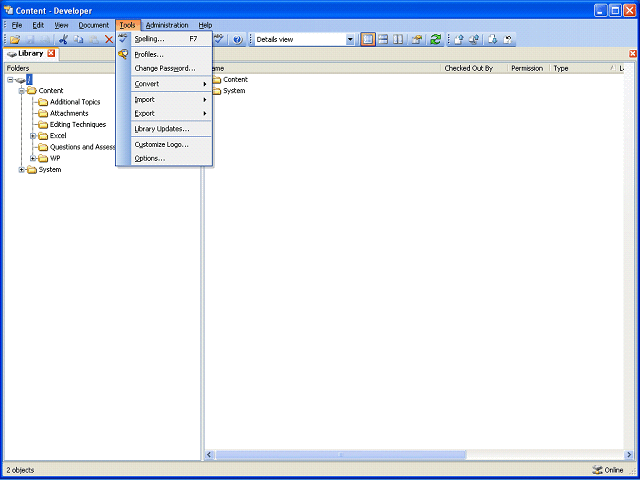Choose Customize Logo... menu entry

171,144
